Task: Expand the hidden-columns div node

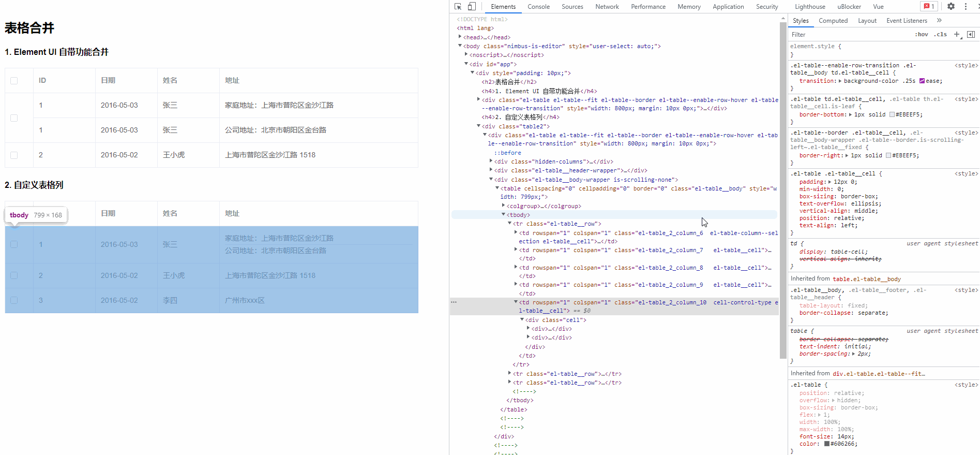Action: [491, 161]
